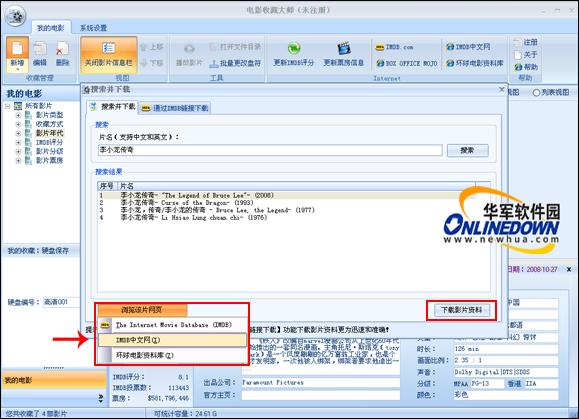579x419 pixels.
Task: Expand the 收藏方式 tree node
Action: pyautogui.click(x=18, y=124)
